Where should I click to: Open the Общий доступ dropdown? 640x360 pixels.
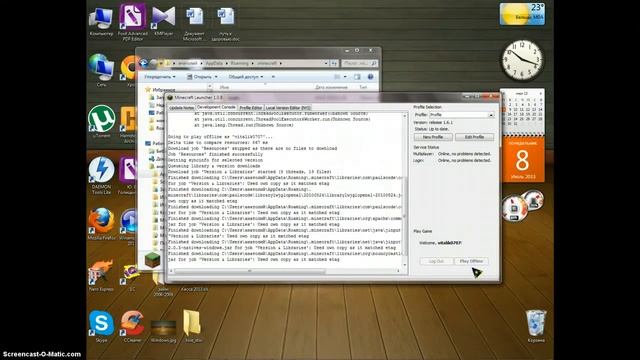pyautogui.click(x=246, y=77)
